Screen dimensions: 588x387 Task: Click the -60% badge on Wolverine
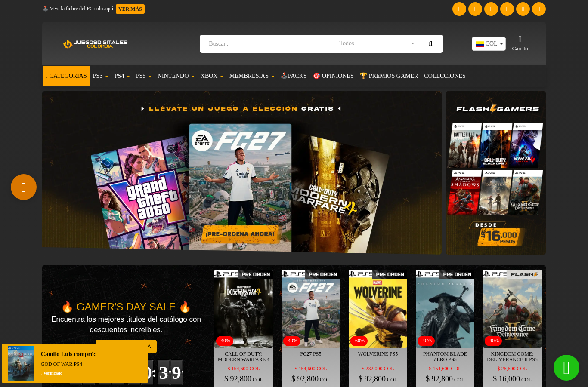pyautogui.click(x=359, y=341)
